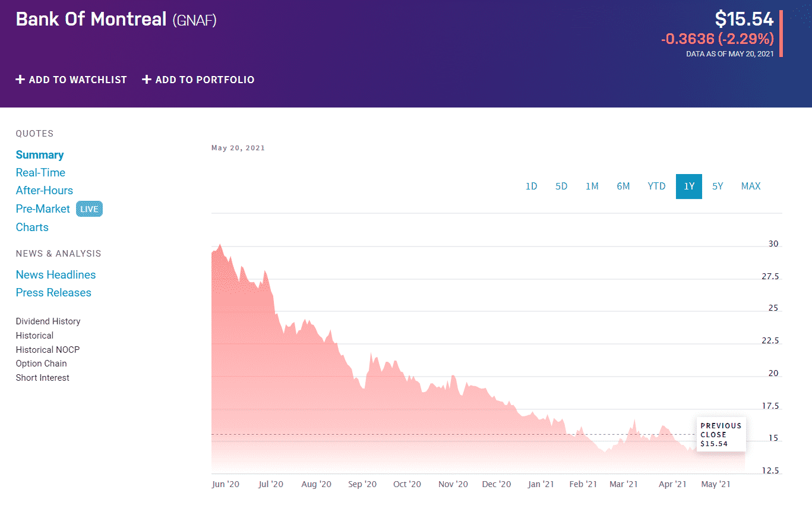This screenshot has width=812, height=515.
Task: Click the NEWS & ANALYSIS heading
Action: click(x=59, y=254)
